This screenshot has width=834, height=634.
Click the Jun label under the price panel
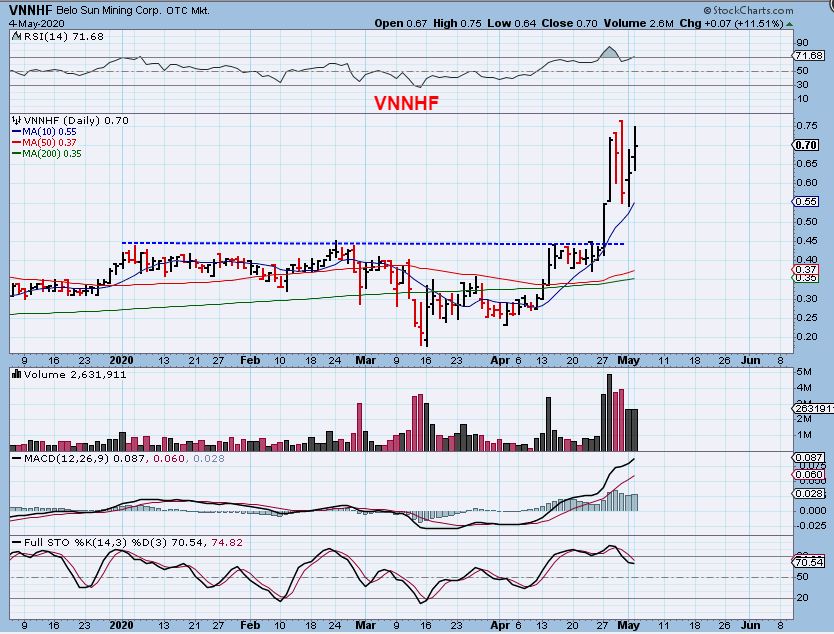tap(750, 361)
